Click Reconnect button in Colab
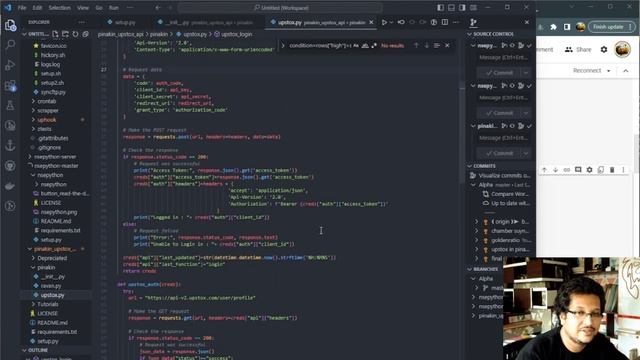The height and width of the screenshot is (360, 640). [587, 71]
